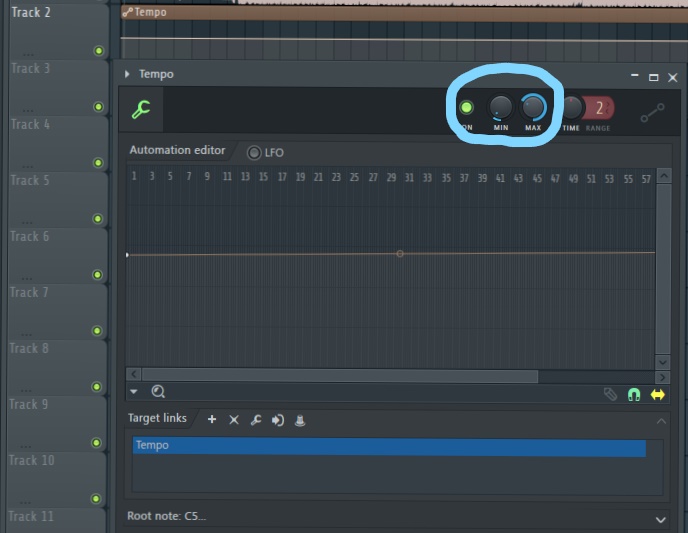Select the Tempo entry in target links
688x533 pixels.
pos(389,447)
